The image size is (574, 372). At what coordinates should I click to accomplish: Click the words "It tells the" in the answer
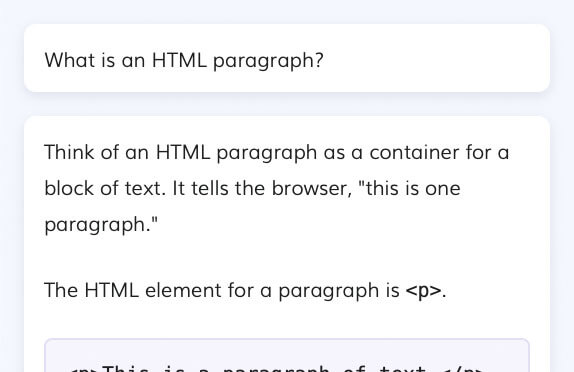coord(219,189)
